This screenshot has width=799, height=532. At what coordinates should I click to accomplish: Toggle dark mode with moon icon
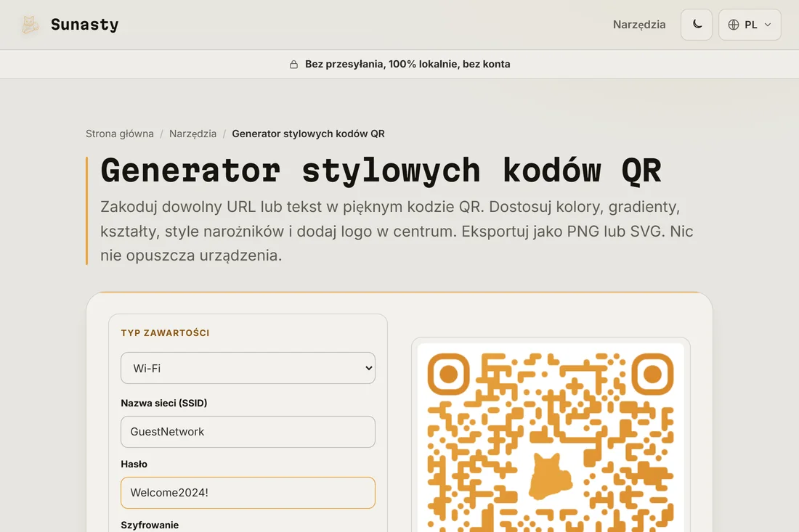tap(697, 25)
